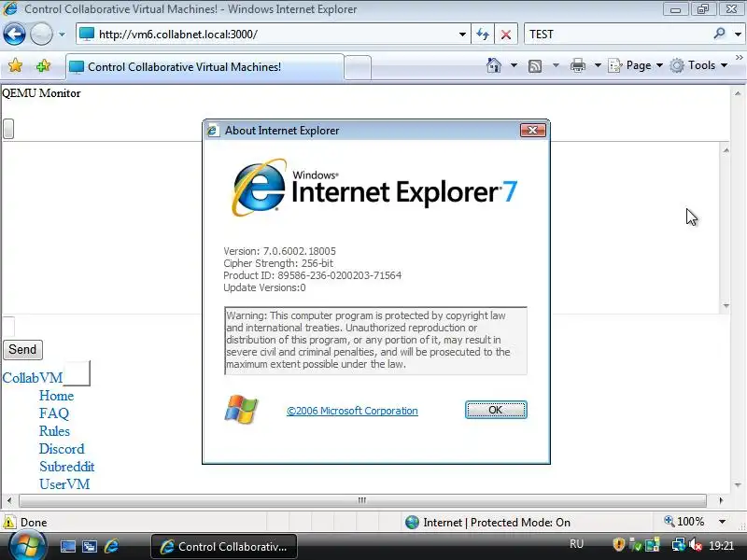Screen dimensions: 747x560
Task: Click the Send button on the page
Action: pyautogui.click(x=22, y=349)
